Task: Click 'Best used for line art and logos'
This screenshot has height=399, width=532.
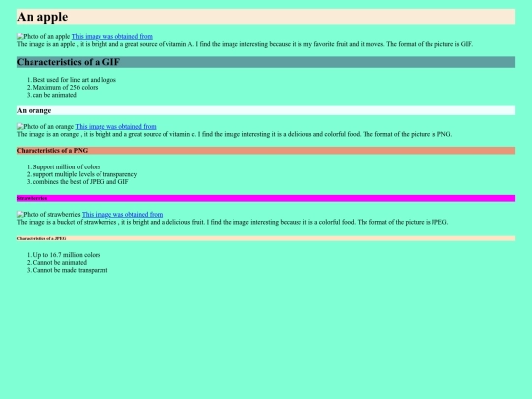Action: point(75,80)
